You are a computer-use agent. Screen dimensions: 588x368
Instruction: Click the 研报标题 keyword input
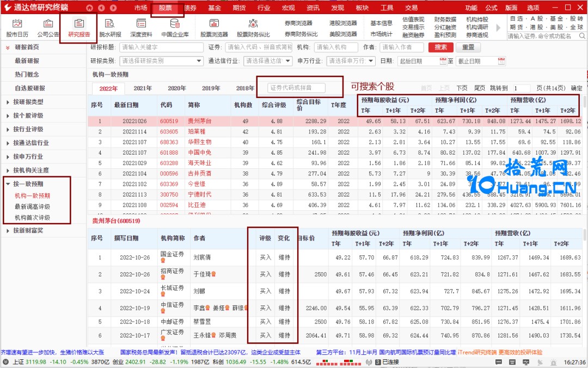pyautogui.click(x=161, y=47)
